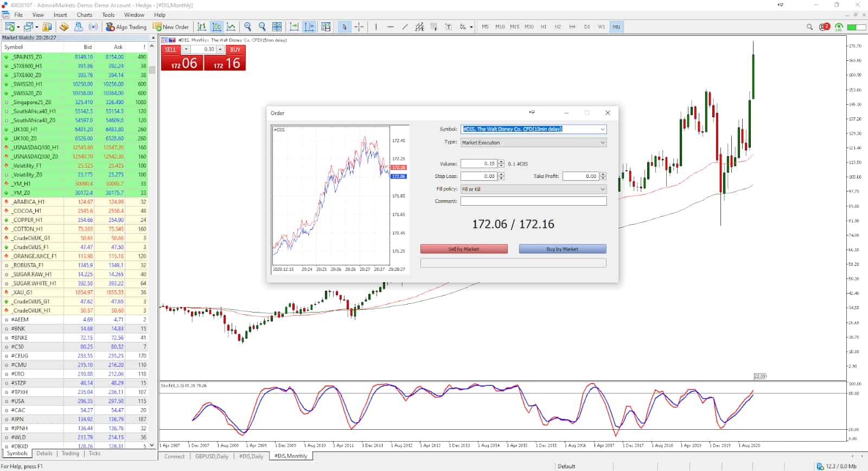Toggle chart shift to the end
This screenshot has width=868, height=471.
click(309, 27)
